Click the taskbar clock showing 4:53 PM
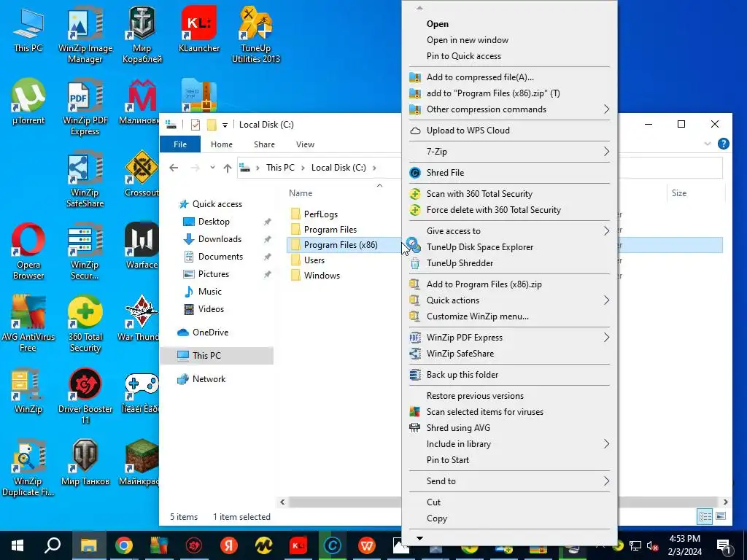Image resolution: width=747 pixels, height=560 pixels. [684, 545]
